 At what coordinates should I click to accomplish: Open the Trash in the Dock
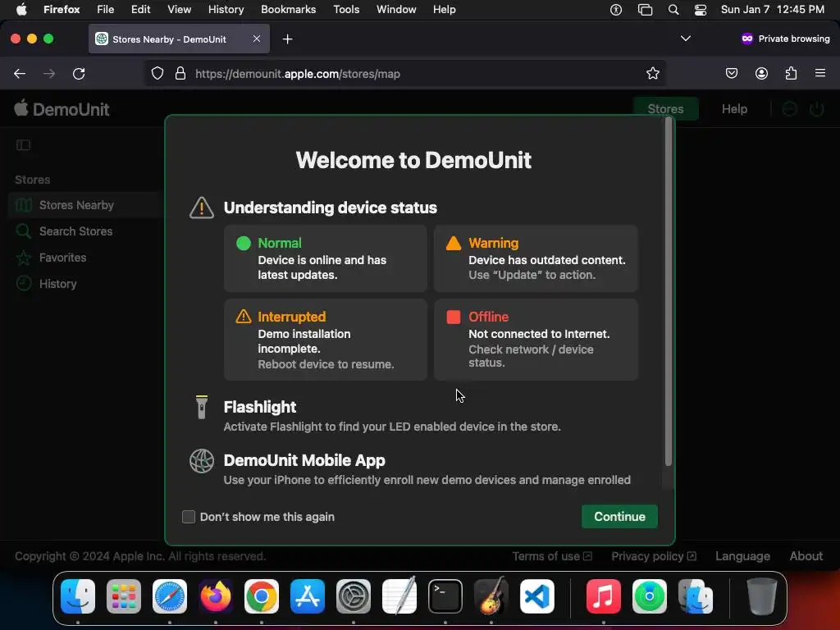pyautogui.click(x=761, y=596)
